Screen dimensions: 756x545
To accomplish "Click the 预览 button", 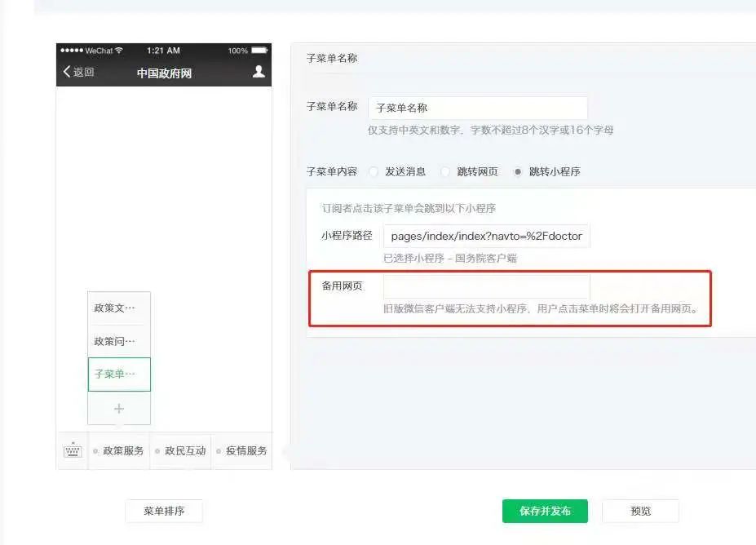I will pyautogui.click(x=641, y=512).
